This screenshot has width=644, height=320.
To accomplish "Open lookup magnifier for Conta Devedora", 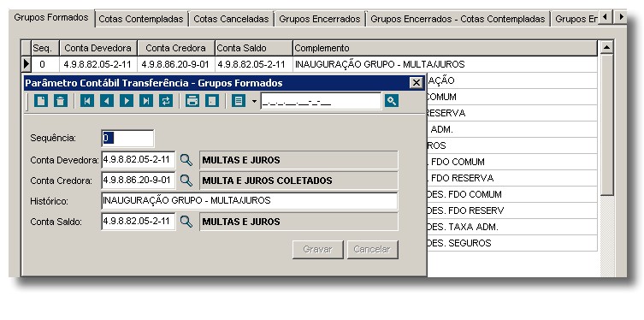I will pyautogui.click(x=186, y=160).
